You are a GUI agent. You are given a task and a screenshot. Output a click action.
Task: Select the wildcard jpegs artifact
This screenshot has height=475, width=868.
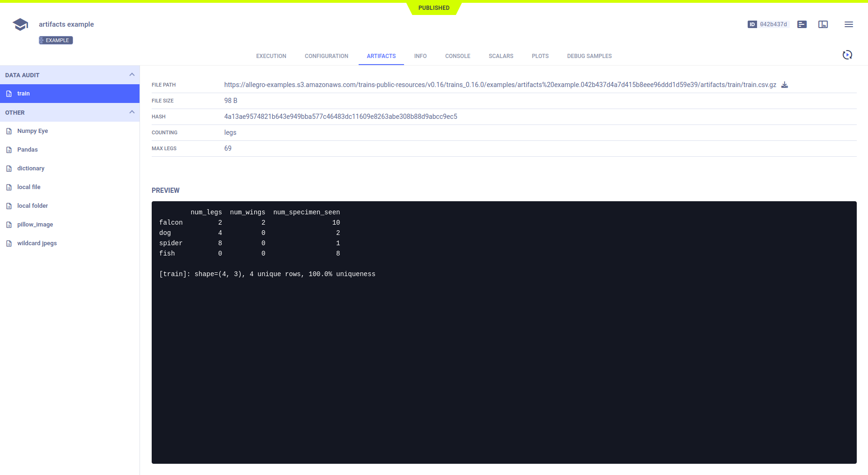pyautogui.click(x=37, y=243)
